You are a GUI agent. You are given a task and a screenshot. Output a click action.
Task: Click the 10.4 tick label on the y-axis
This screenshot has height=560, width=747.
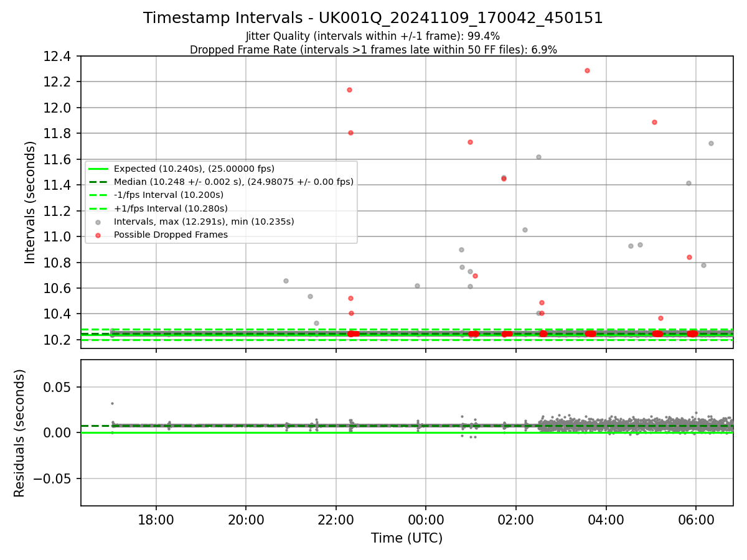[x=59, y=314]
